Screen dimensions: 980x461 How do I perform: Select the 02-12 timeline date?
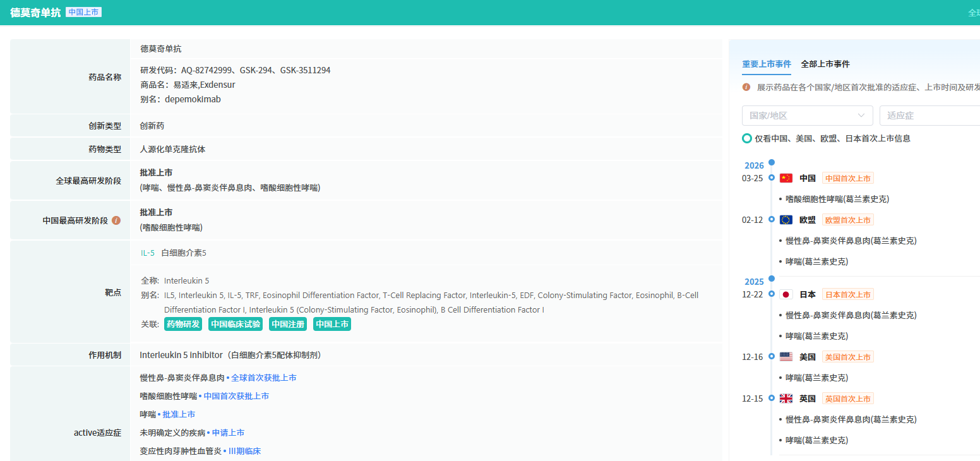point(753,220)
